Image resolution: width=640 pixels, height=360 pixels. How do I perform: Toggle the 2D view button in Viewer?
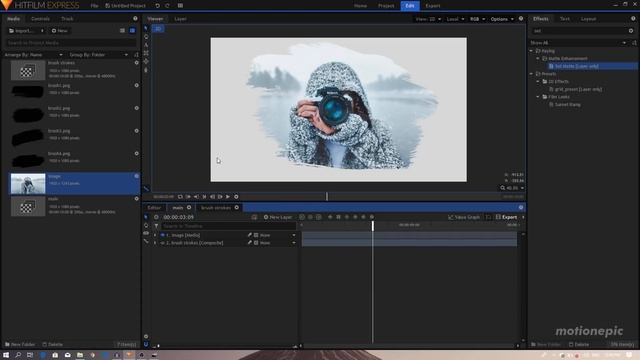tap(158, 29)
